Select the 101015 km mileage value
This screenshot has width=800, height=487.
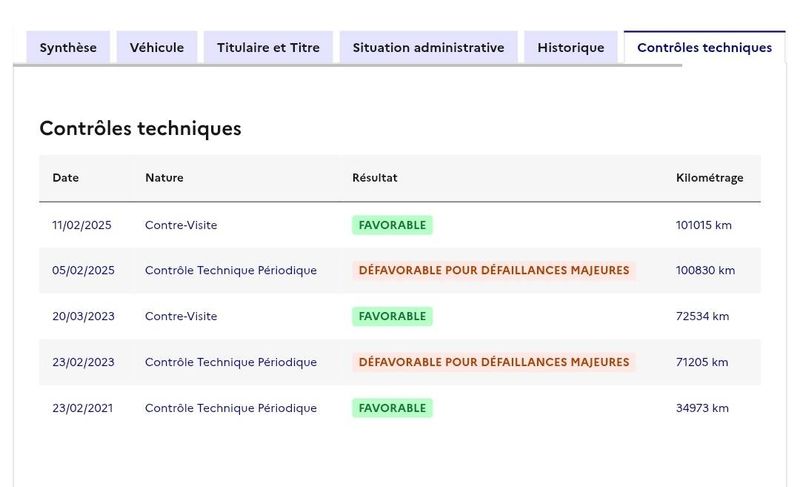pyautogui.click(x=704, y=225)
